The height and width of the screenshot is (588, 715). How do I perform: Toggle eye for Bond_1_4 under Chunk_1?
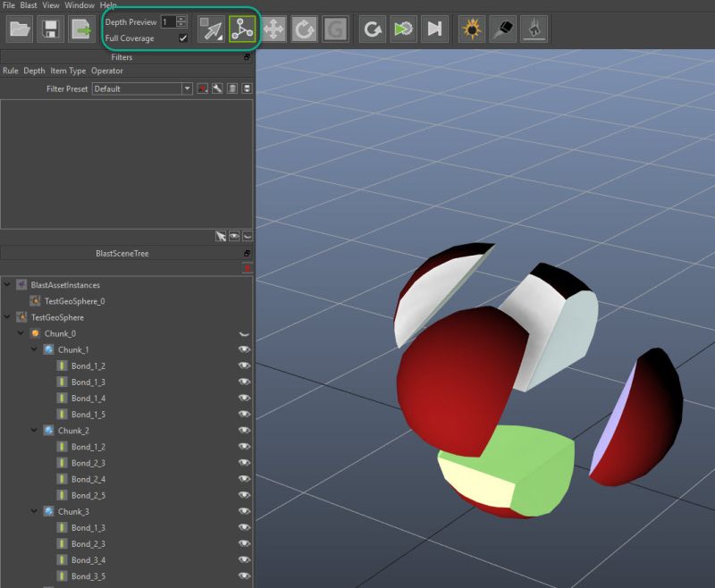pos(244,398)
